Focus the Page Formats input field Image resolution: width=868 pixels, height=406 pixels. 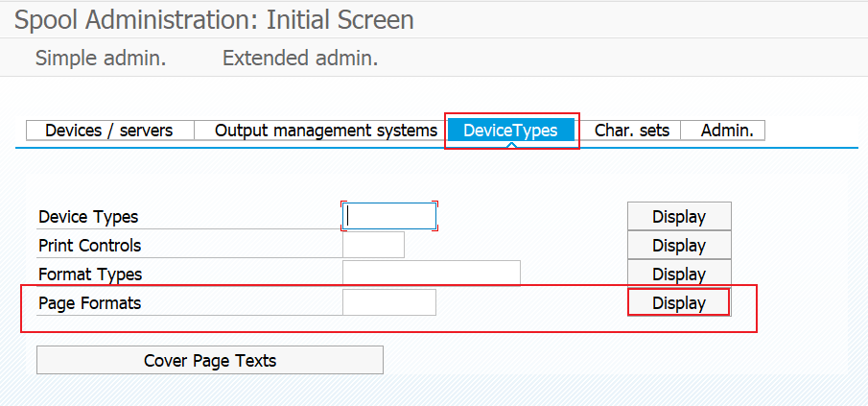tap(389, 302)
